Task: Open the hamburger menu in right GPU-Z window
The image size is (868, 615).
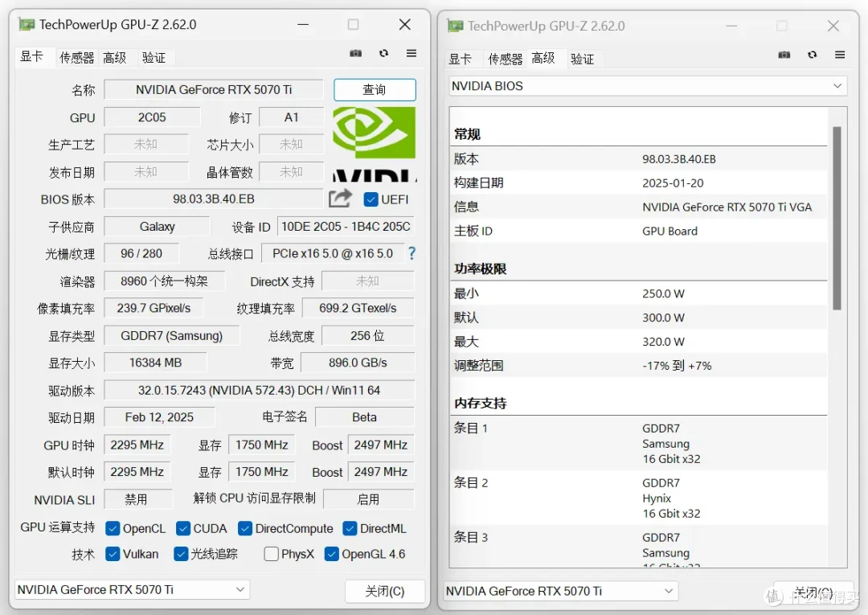Action: [x=840, y=55]
